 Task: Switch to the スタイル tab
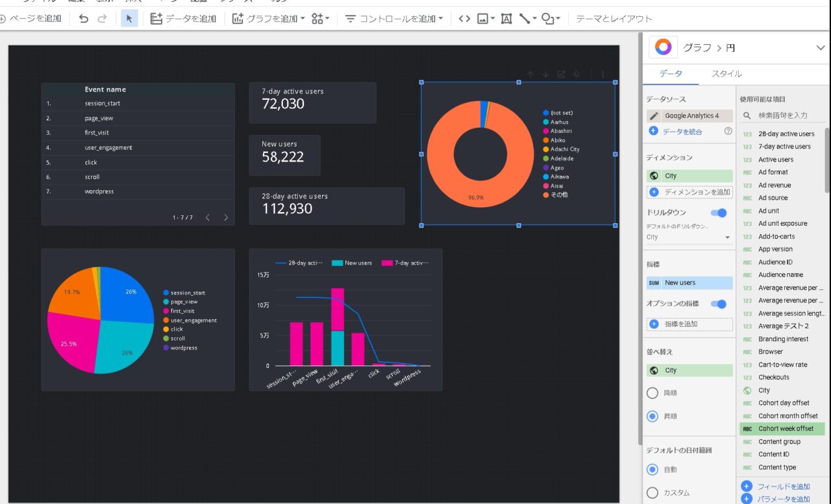point(726,74)
